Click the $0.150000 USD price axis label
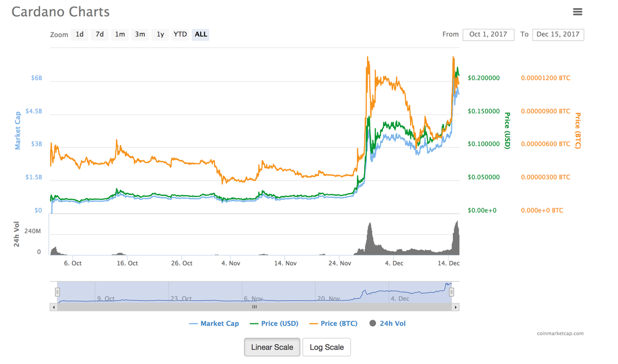This screenshot has width=618, height=364. (x=484, y=111)
